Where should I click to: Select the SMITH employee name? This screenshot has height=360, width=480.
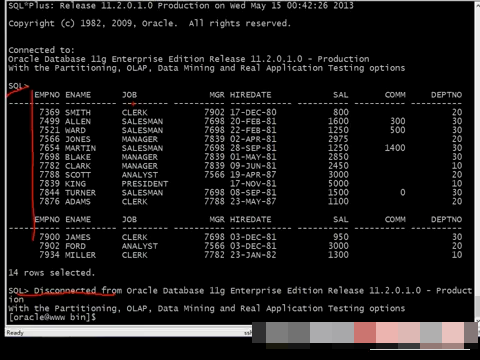pyautogui.click(x=78, y=112)
